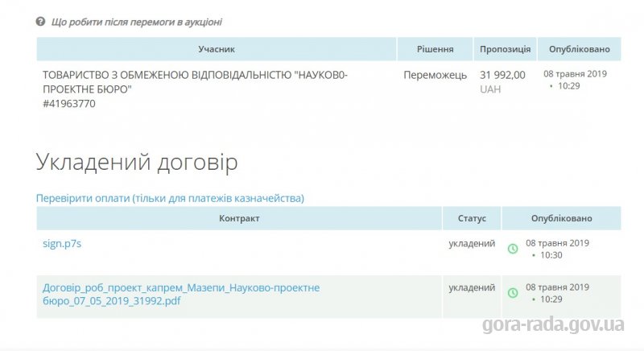Click the 'Переможець' decision cell
Screen dimensions: 644x351
pyautogui.click(x=435, y=75)
